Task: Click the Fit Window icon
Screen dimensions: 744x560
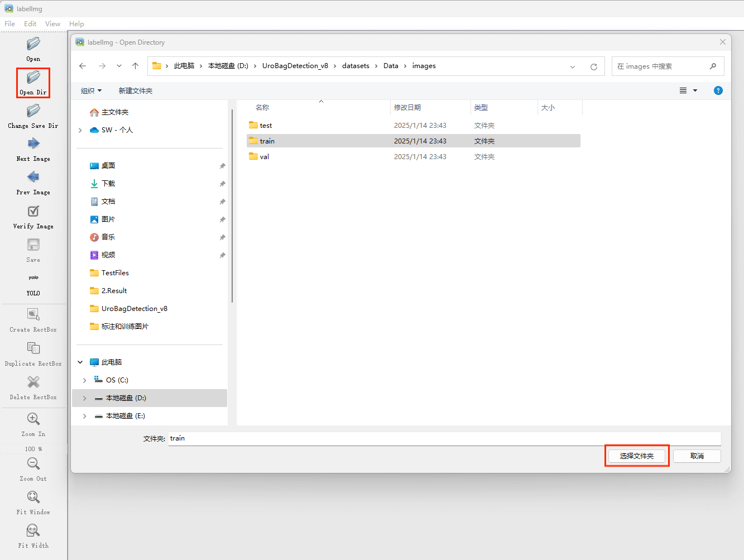Action: (x=33, y=497)
